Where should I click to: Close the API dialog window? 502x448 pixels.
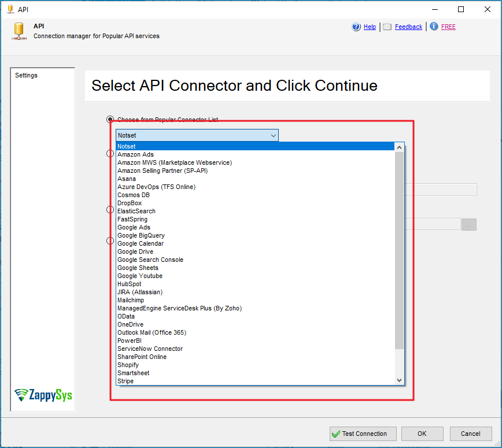[488, 9]
